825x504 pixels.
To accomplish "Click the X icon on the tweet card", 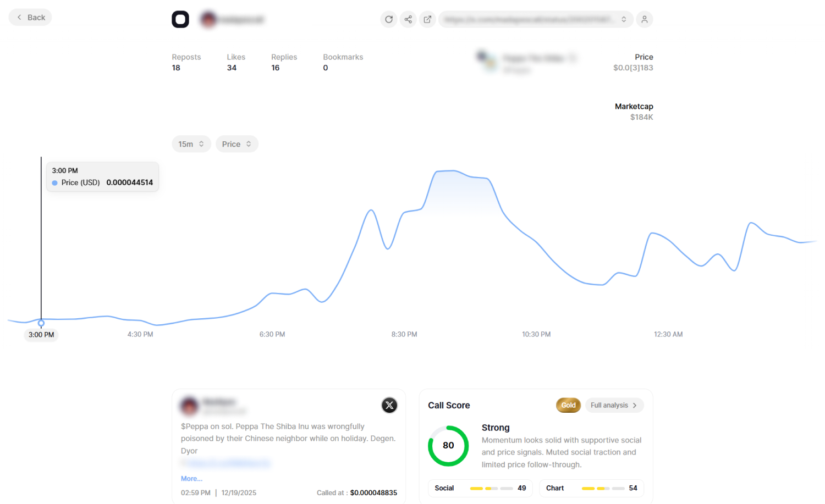I will (389, 405).
